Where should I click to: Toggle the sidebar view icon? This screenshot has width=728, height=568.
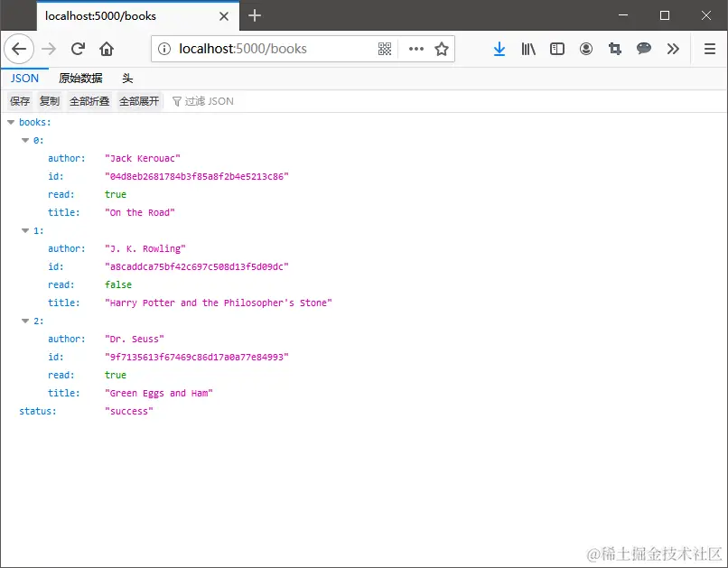557,49
